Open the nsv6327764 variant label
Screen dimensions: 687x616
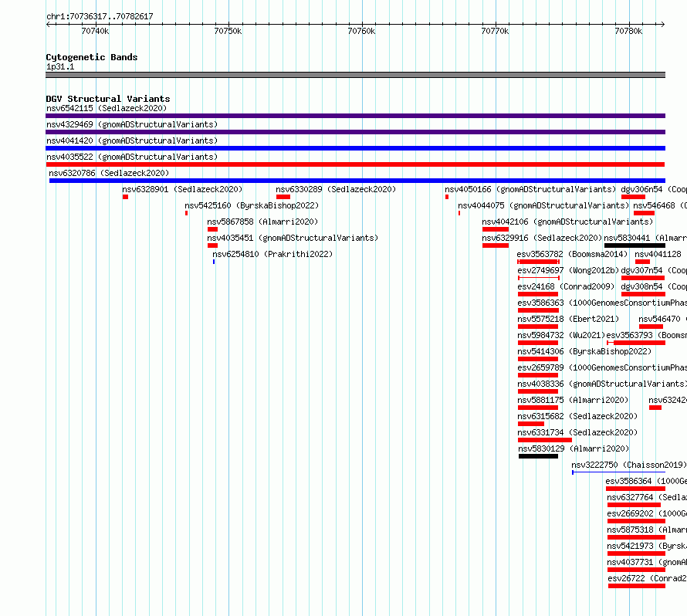point(647,497)
